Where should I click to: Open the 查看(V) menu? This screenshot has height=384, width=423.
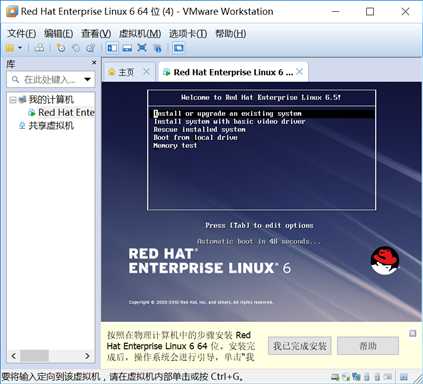coord(96,34)
